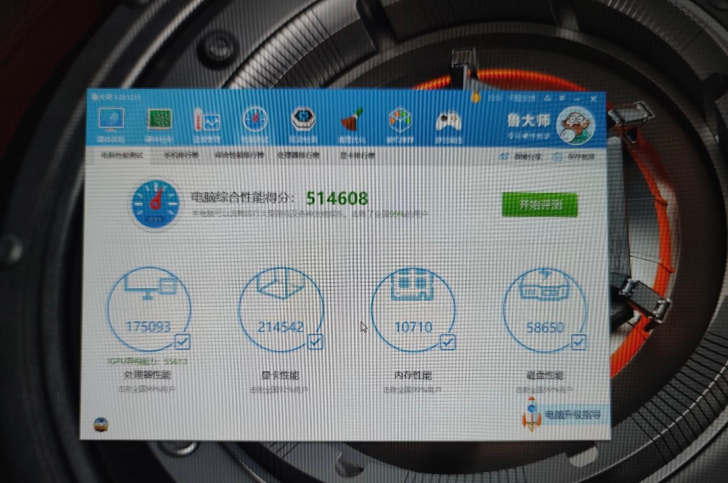Click the 显卡性能 label

[x=280, y=375]
